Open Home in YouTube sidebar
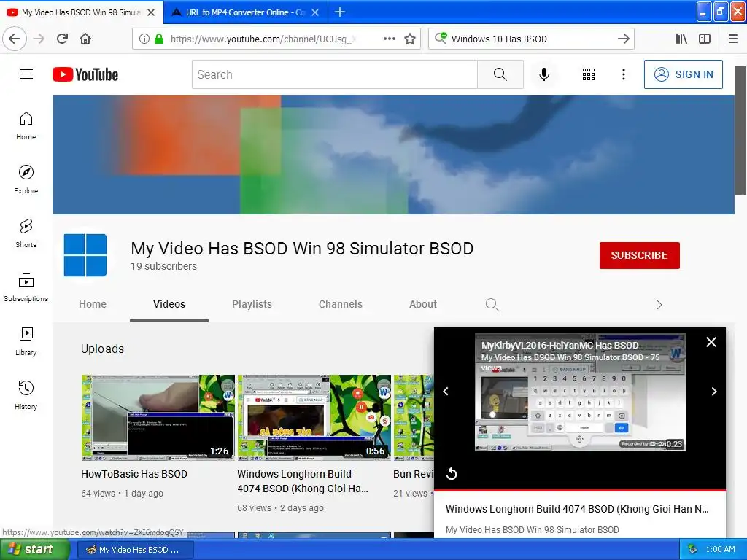 pyautogui.click(x=26, y=125)
